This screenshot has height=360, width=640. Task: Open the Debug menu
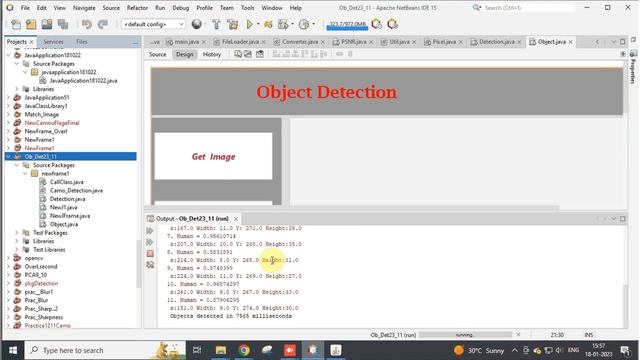pos(180,8)
